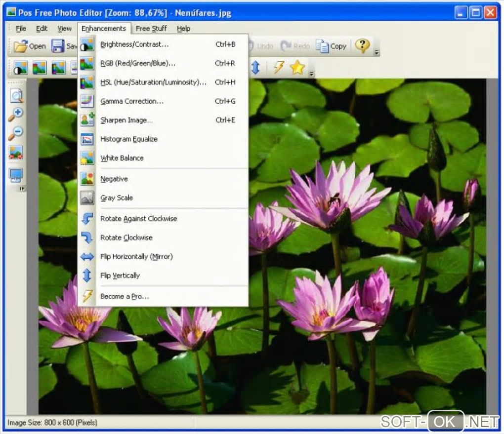Open the View menu
Screen dimensions: 504x434
(x=64, y=29)
